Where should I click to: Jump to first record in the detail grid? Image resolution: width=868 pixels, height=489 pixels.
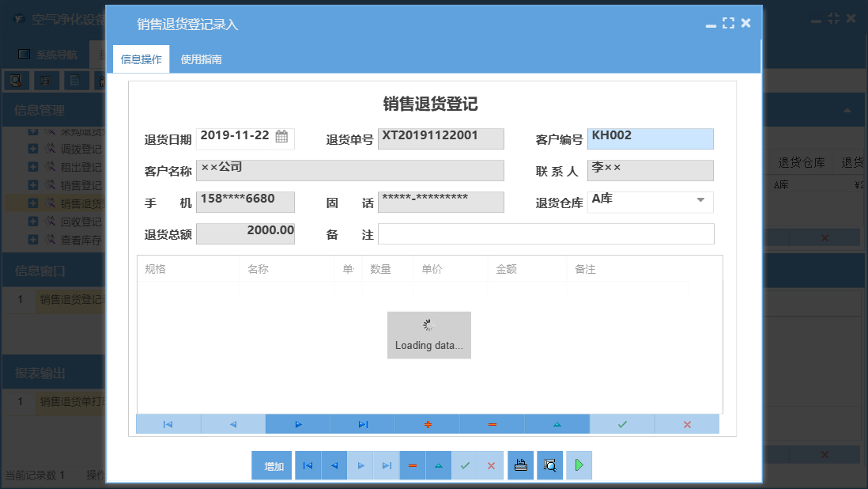(168, 424)
